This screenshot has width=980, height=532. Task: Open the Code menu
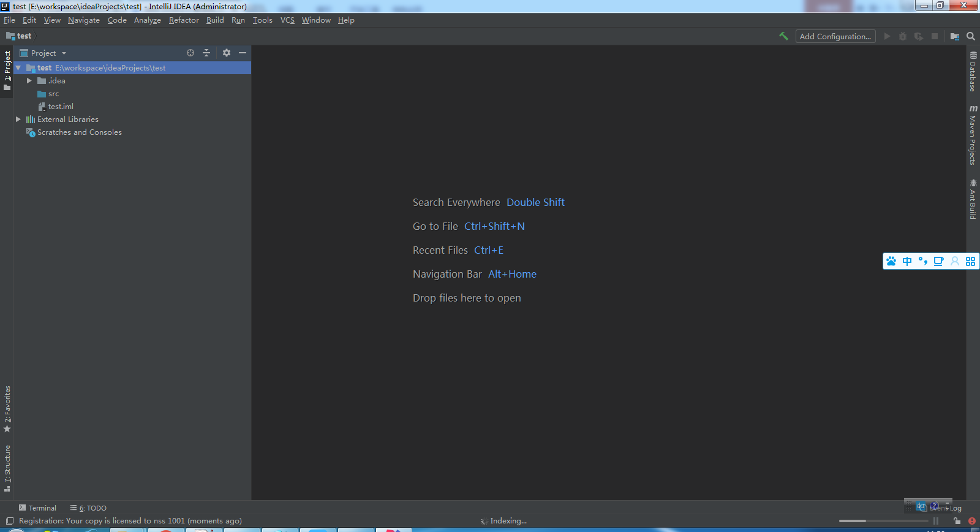pos(117,20)
